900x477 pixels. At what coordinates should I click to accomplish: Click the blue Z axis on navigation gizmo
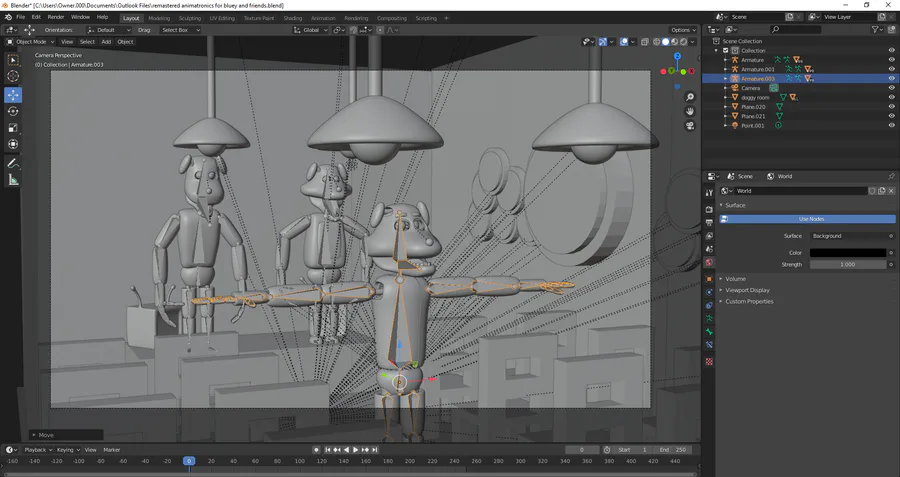coord(677,56)
